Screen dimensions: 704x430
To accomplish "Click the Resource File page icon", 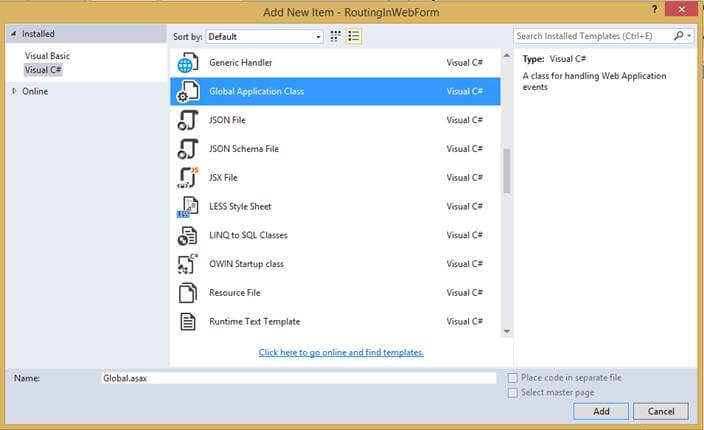I will 188,293.
